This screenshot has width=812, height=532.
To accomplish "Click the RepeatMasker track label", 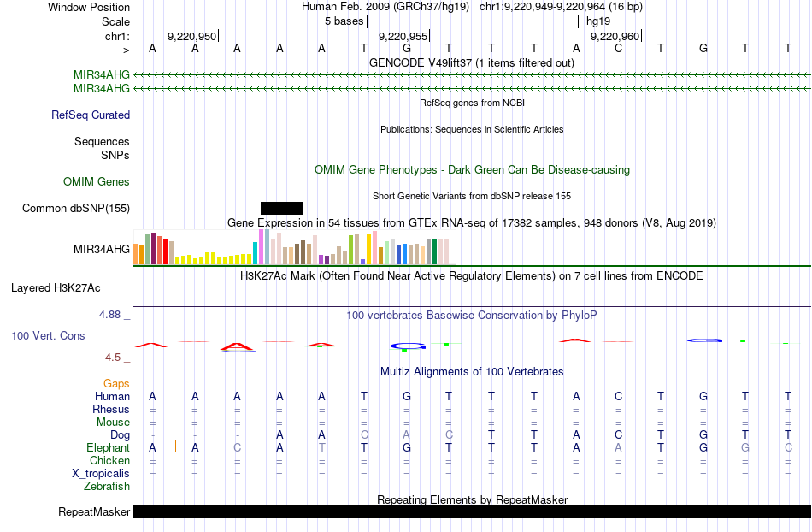I will tap(94, 511).
